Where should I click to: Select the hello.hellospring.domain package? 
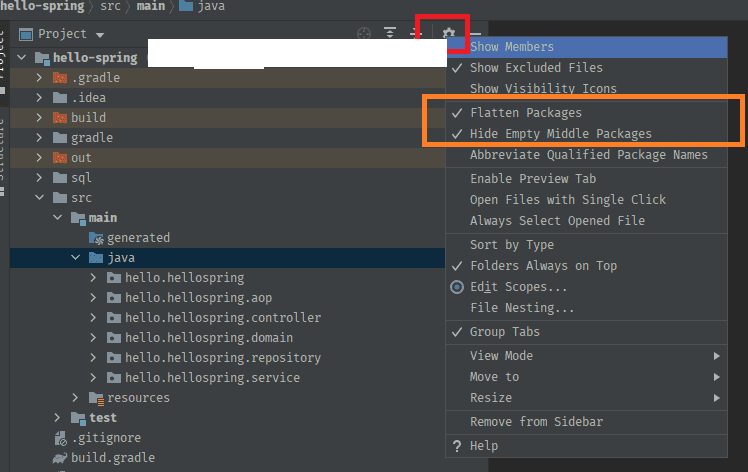228,338
